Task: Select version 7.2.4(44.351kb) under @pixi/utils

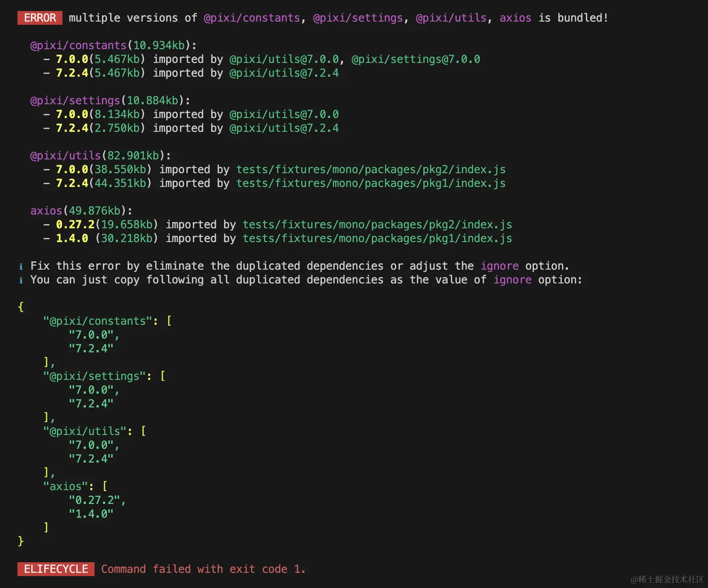Action: 104,183
